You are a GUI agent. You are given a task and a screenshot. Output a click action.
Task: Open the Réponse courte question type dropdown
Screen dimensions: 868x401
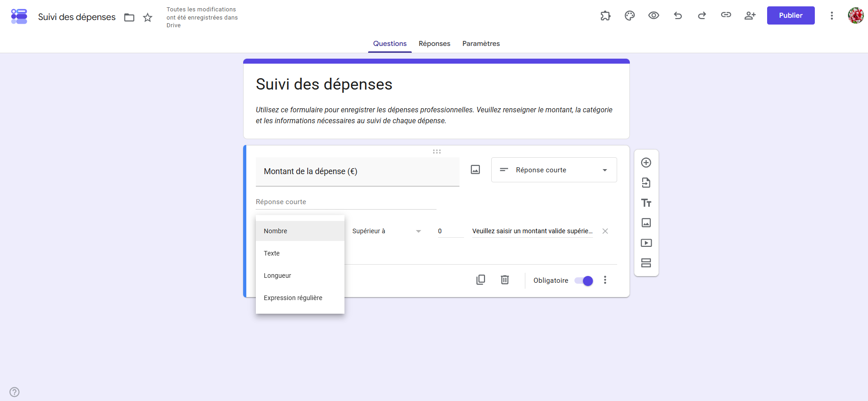[x=554, y=170]
